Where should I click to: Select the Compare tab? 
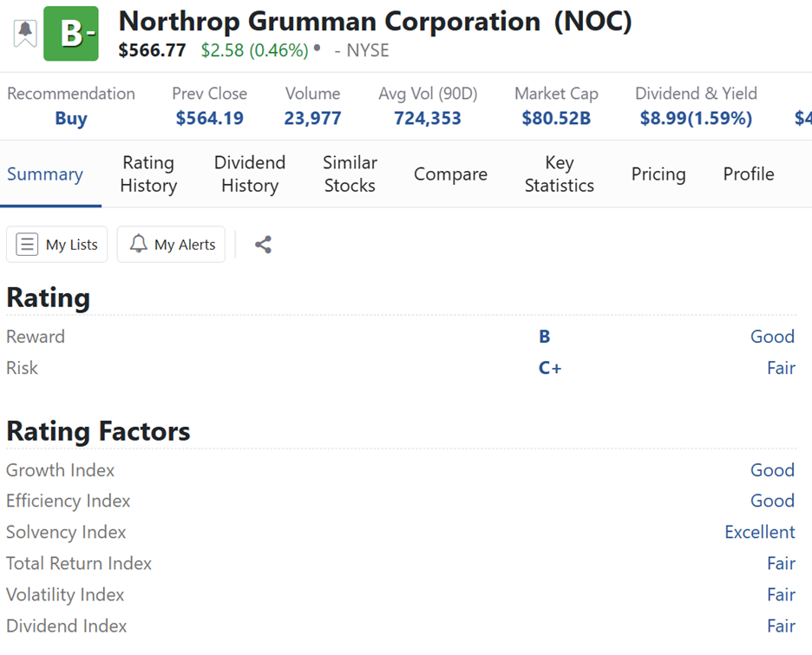pyautogui.click(x=450, y=174)
